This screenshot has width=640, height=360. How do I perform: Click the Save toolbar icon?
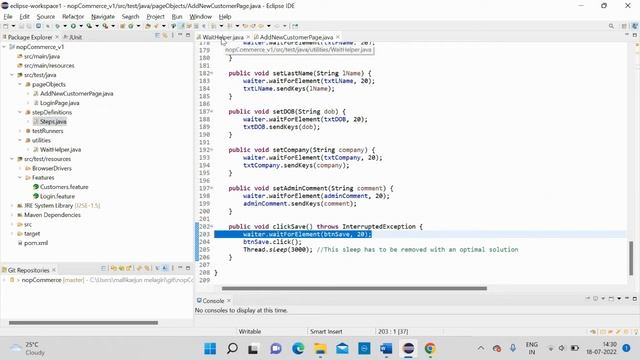[x=21, y=26]
